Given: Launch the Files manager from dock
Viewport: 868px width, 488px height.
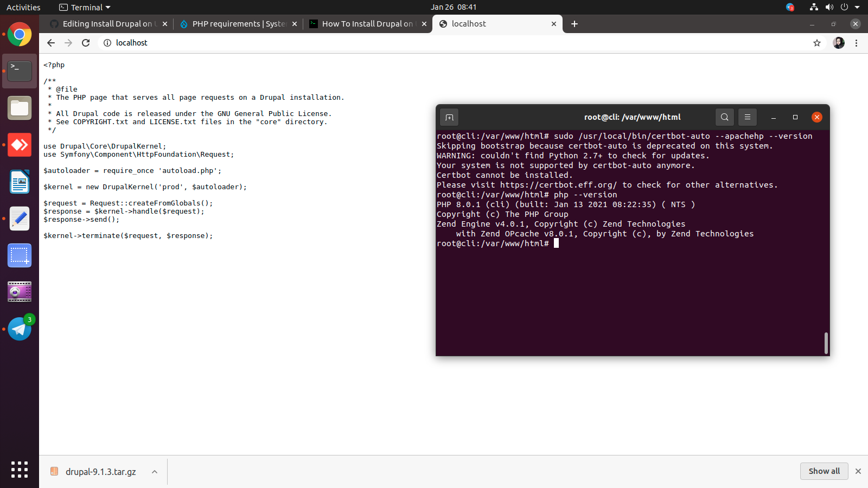Looking at the screenshot, I should point(20,108).
